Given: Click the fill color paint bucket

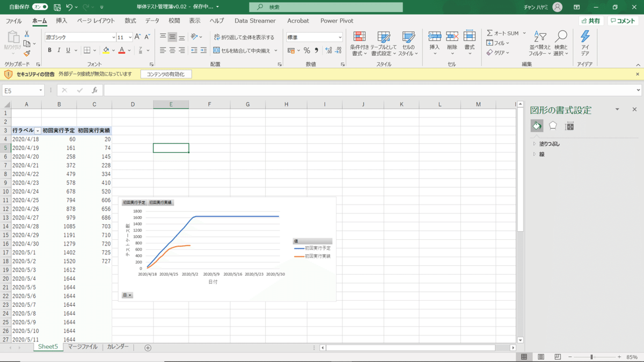Looking at the screenshot, I should (106, 50).
